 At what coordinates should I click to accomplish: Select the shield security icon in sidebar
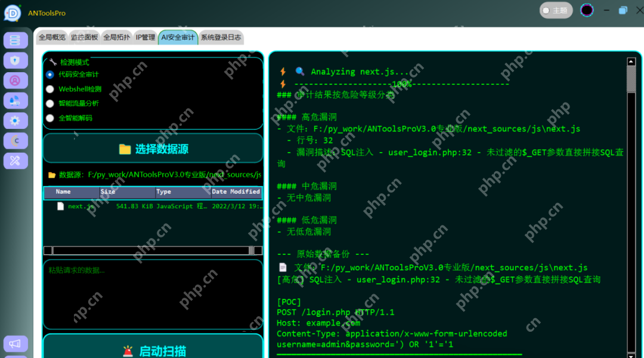[x=14, y=60]
